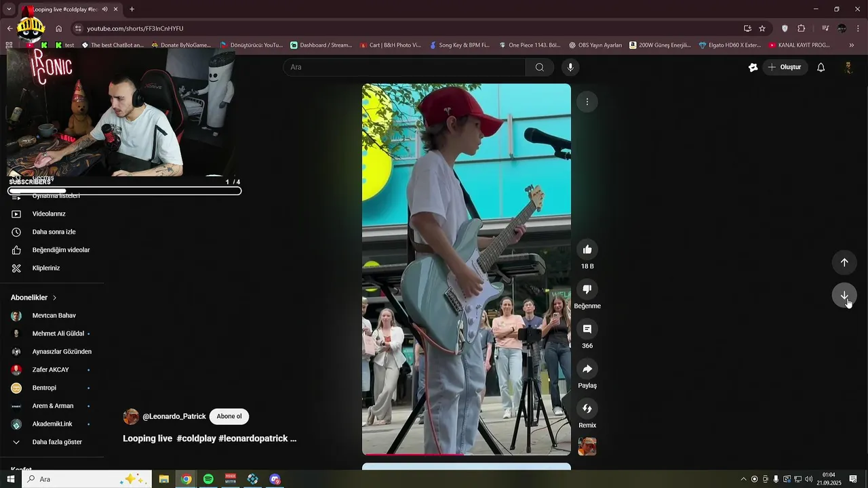Open the OBS Yayın Ayarları bookmark

(x=595, y=45)
